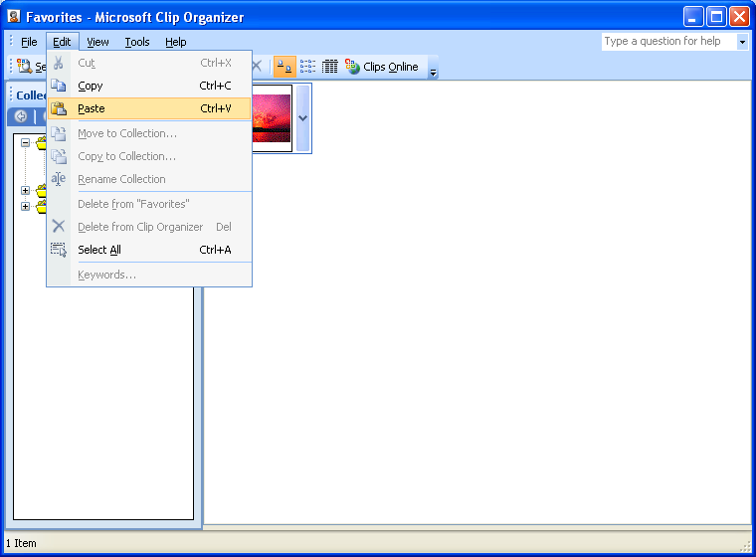
Task: Click the Search toolbar button
Action: point(31,67)
